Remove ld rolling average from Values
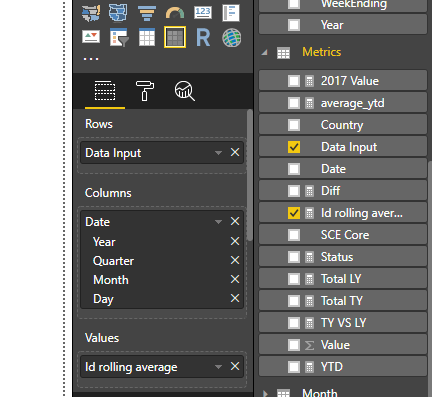432x397 pixels. [235, 366]
